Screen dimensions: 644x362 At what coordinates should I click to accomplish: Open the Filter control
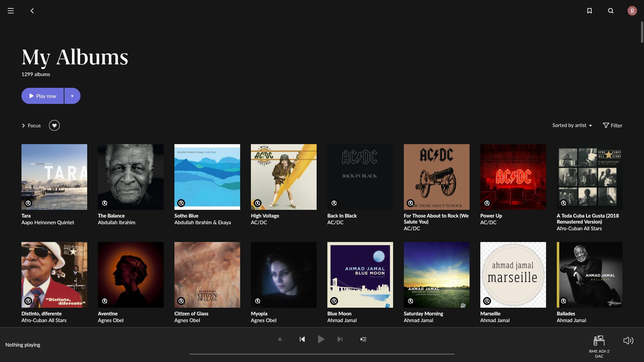coord(612,125)
